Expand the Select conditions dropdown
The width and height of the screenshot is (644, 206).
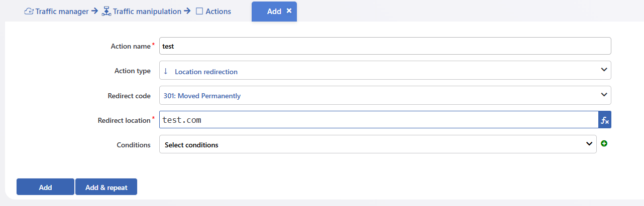tap(378, 144)
